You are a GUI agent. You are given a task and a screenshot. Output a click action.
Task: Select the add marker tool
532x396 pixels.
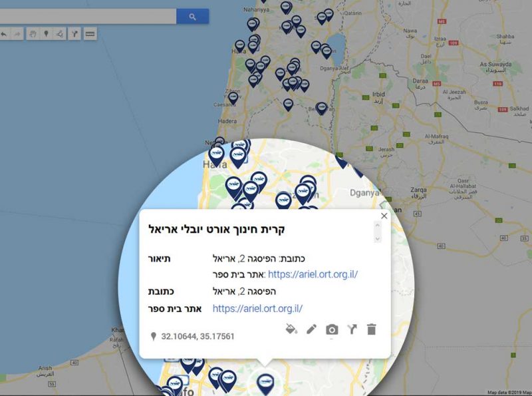(46, 34)
